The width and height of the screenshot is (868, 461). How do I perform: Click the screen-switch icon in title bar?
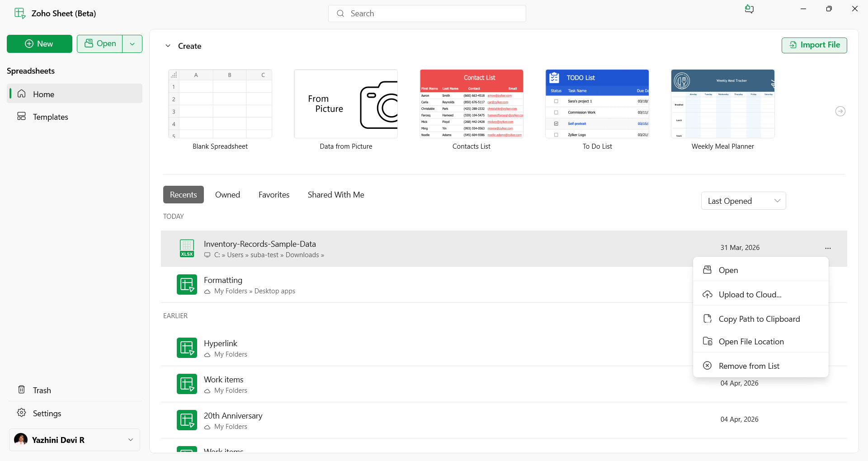tap(749, 9)
